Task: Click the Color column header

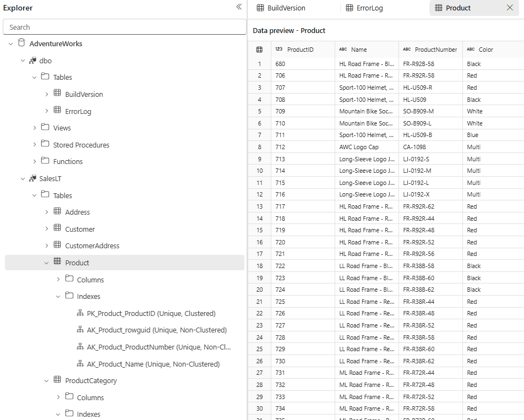Action: [493, 50]
